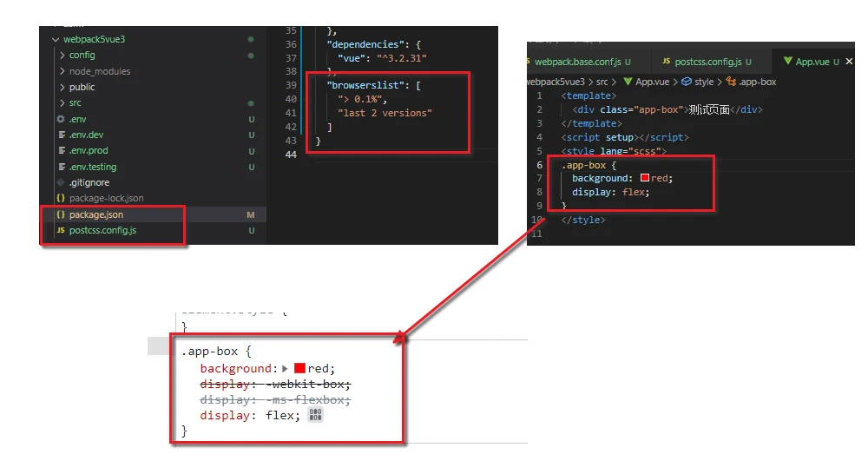Click the Vue icon on the App.vue tab
The image size is (868, 474).
[788, 61]
